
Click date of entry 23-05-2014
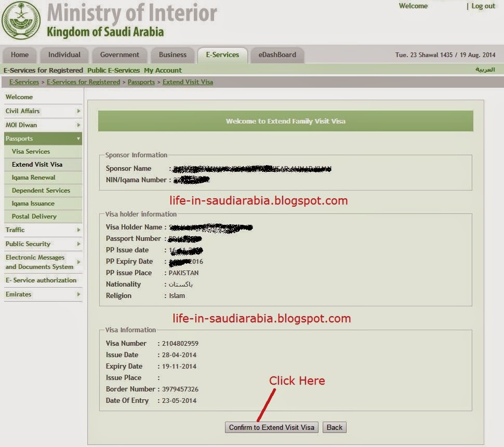179,401
